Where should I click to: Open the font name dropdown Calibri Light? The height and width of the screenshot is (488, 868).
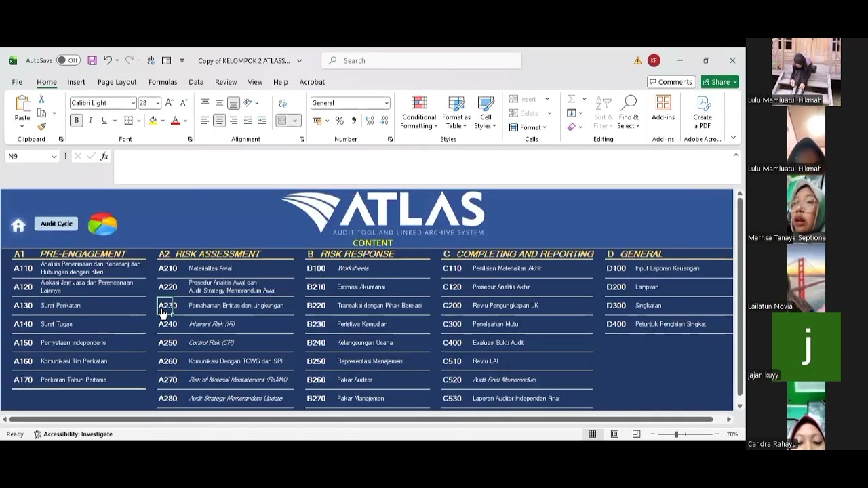133,103
